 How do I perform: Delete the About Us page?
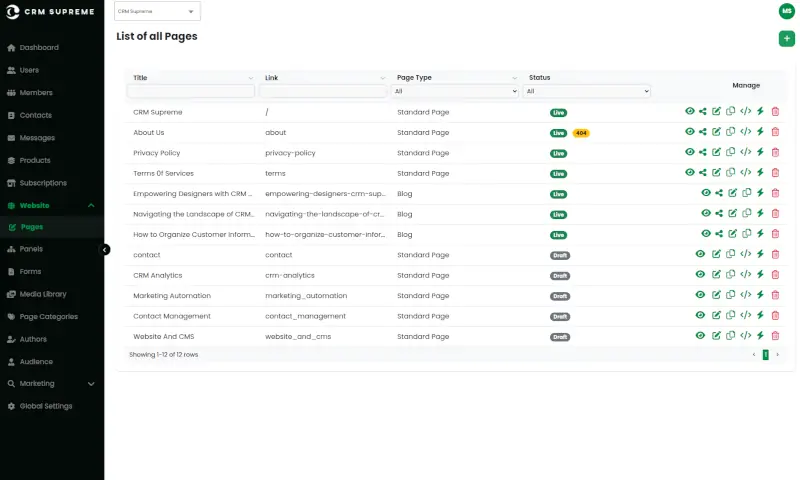pos(775,132)
